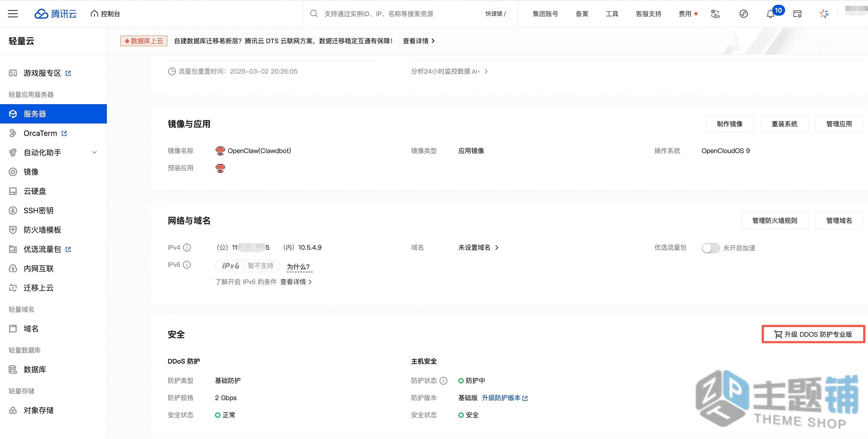Click the 管理域名 button
This screenshot has height=439, width=868.
click(839, 220)
